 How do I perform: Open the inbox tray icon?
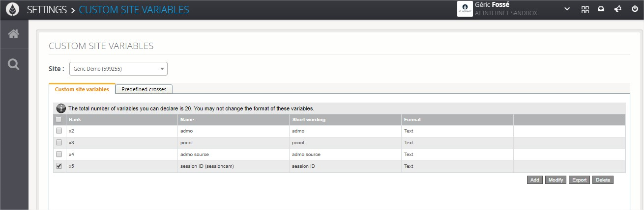(601, 10)
